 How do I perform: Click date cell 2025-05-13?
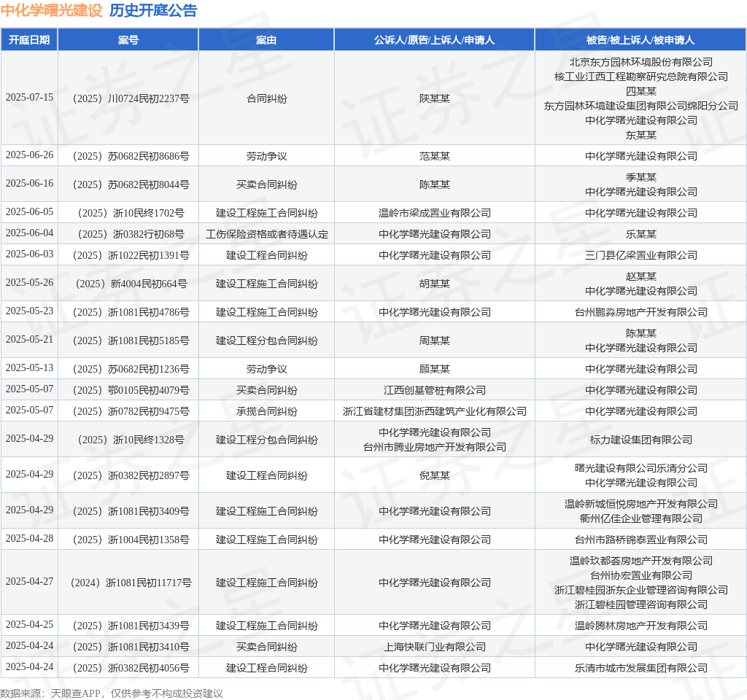tap(29, 367)
